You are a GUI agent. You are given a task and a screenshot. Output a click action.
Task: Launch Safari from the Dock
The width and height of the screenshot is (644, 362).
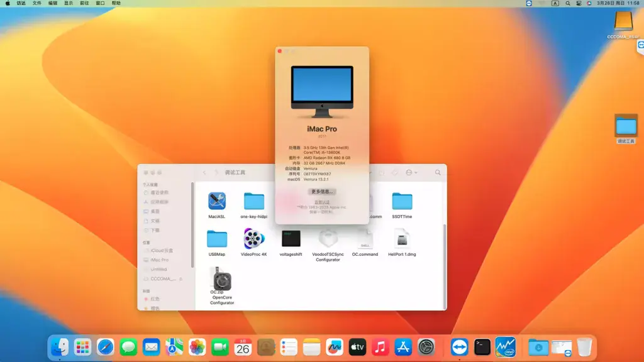coord(106,347)
